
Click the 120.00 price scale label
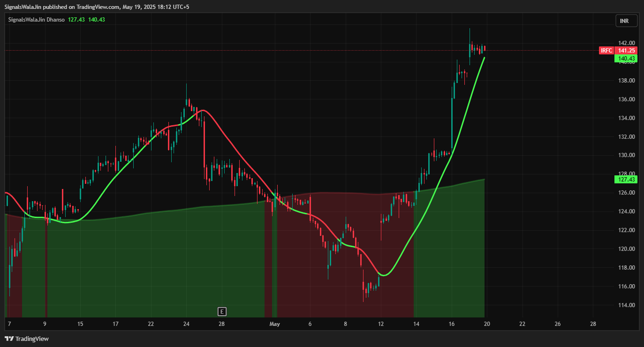pos(626,249)
